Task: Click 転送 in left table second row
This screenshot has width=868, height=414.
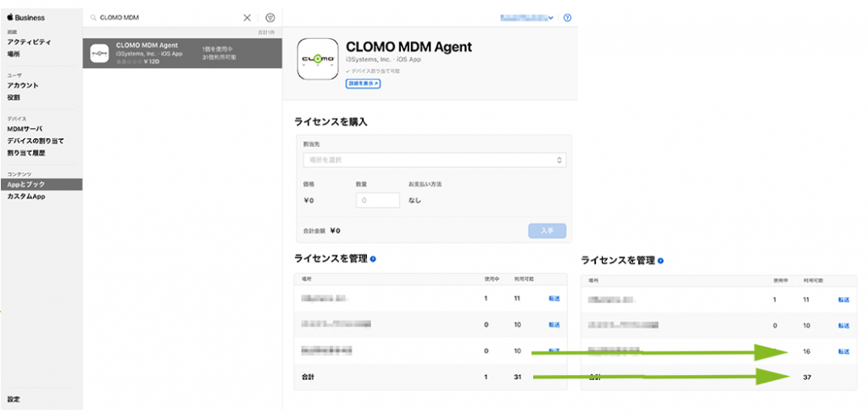Action: pos(554,324)
